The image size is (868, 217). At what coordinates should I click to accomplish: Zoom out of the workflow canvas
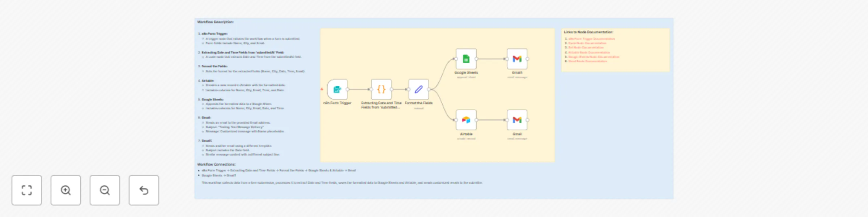coord(105,190)
